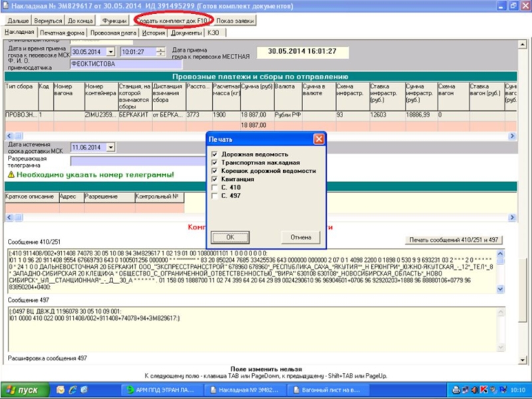The image size is (532, 399).
Task: Expand the reception date dropdown 30.05.2014
Action: (110, 52)
